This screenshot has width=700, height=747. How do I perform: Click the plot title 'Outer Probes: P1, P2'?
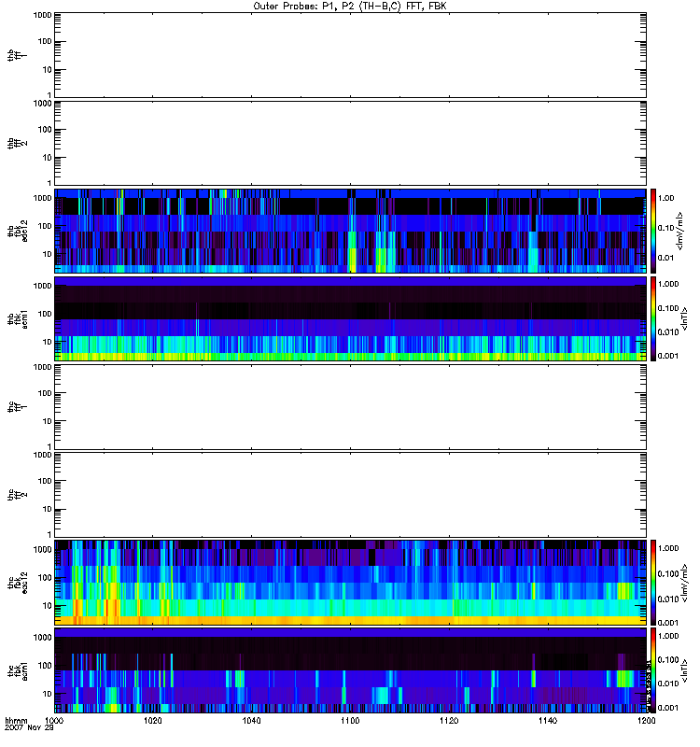pyautogui.click(x=350, y=5)
